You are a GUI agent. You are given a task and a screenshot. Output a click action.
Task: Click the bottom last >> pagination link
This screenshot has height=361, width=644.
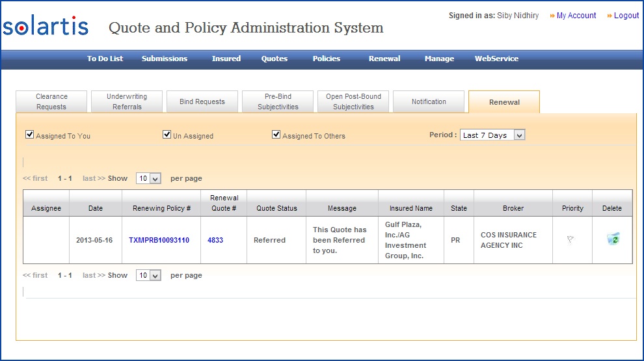[x=94, y=276]
